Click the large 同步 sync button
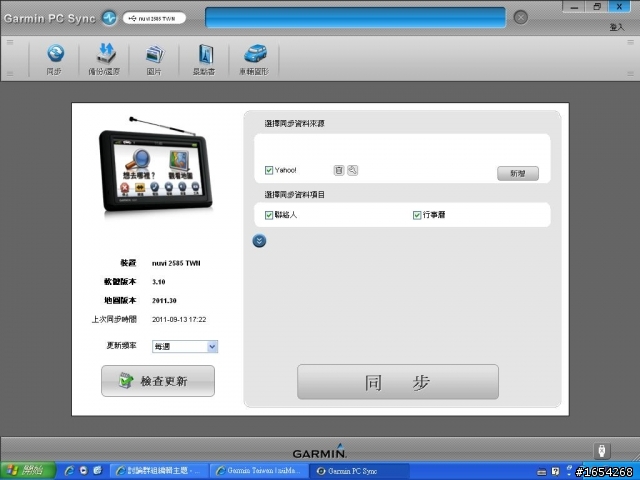 [x=398, y=382]
